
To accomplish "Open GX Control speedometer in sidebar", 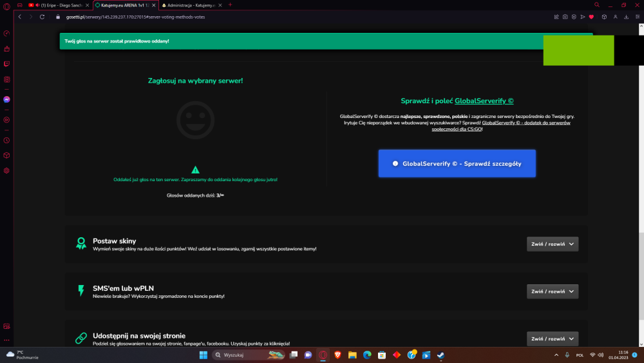I will 6,34.
